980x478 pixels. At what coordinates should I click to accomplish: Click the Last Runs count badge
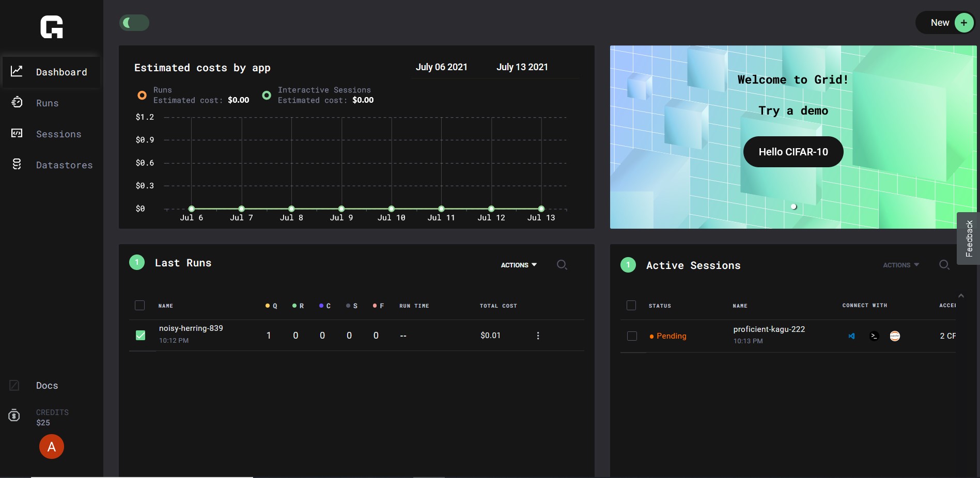pos(137,262)
